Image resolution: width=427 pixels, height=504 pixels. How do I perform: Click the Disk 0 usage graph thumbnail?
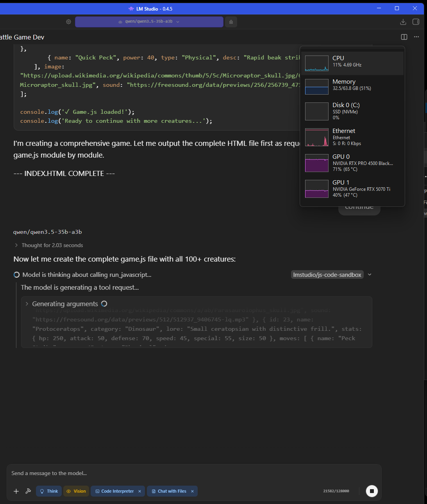pyautogui.click(x=317, y=111)
